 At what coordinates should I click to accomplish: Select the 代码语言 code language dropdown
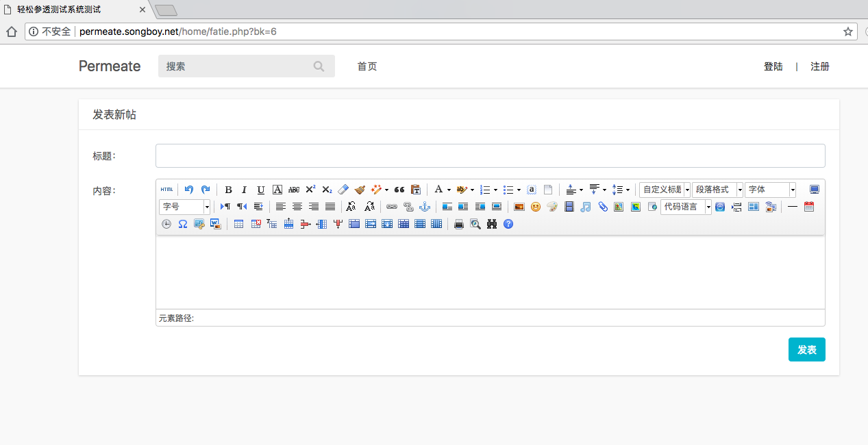pyautogui.click(x=686, y=207)
